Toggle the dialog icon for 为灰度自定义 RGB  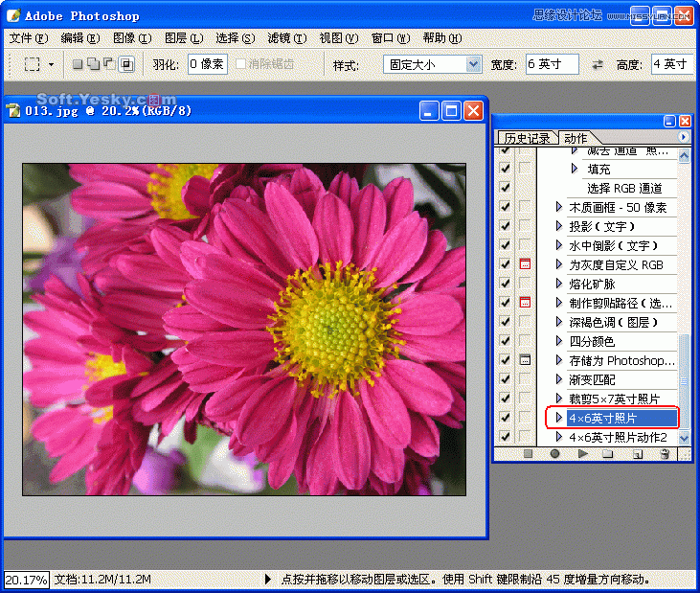pos(525,264)
